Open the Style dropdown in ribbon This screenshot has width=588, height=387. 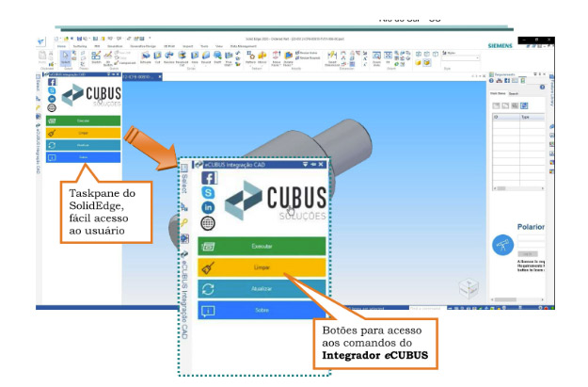[x=461, y=58]
